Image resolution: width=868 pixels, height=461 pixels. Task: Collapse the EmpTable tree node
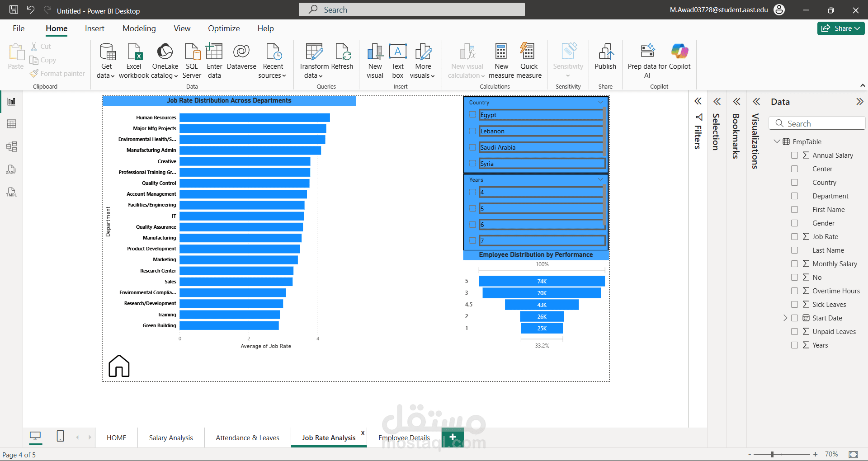pos(777,141)
